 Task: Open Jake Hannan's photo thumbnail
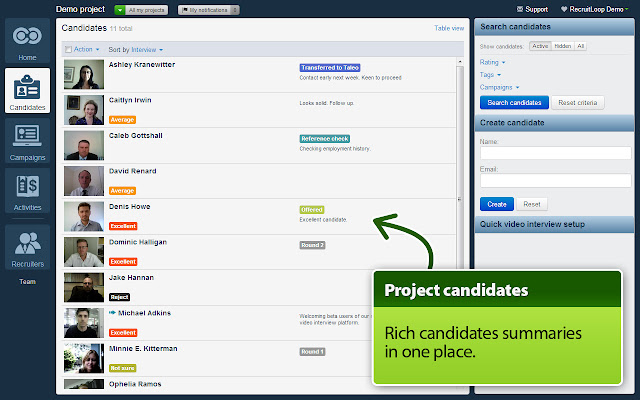coord(84,287)
